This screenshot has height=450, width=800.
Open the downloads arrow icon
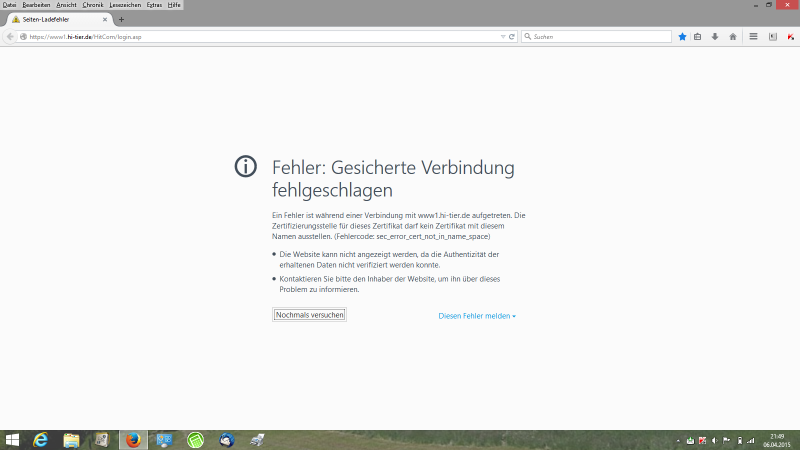coord(715,37)
